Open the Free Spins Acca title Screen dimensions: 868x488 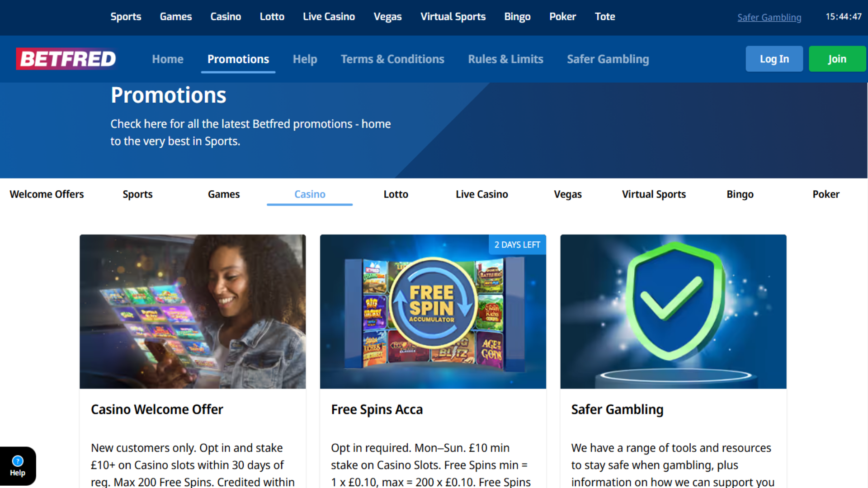click(x=377, y=409)
